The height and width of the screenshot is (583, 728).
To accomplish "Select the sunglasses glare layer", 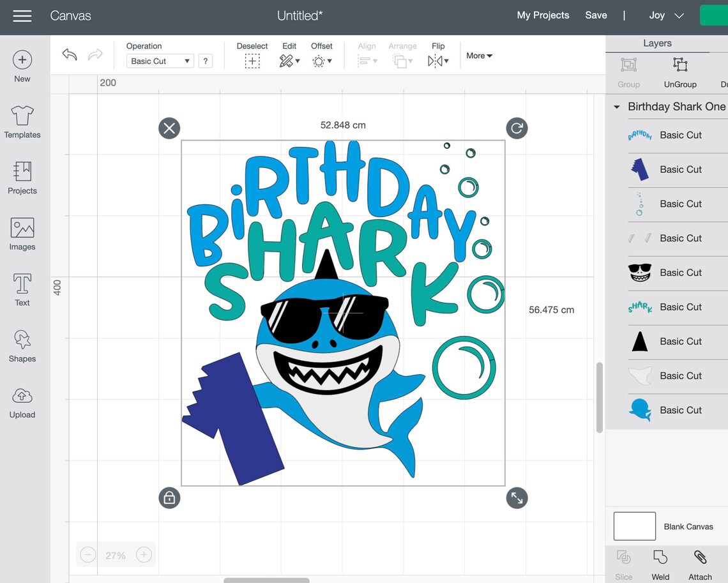I will 678,238.
